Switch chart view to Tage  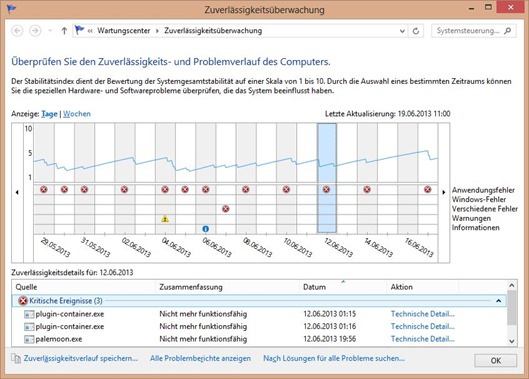click(x=49, y=114)
